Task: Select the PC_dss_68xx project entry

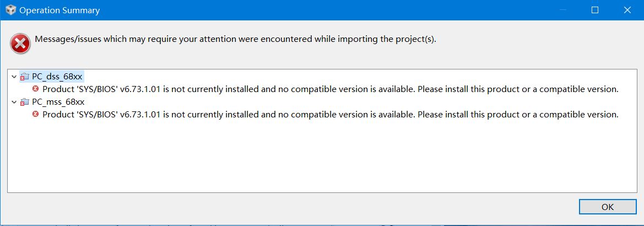Action: tap(57, 77)
